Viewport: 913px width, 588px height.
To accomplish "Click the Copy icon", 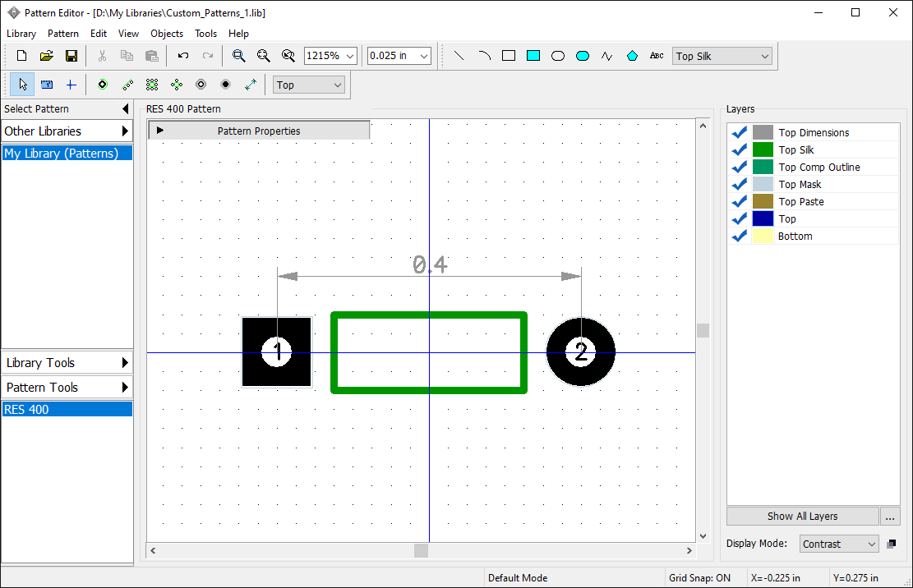I will [127, 56].
